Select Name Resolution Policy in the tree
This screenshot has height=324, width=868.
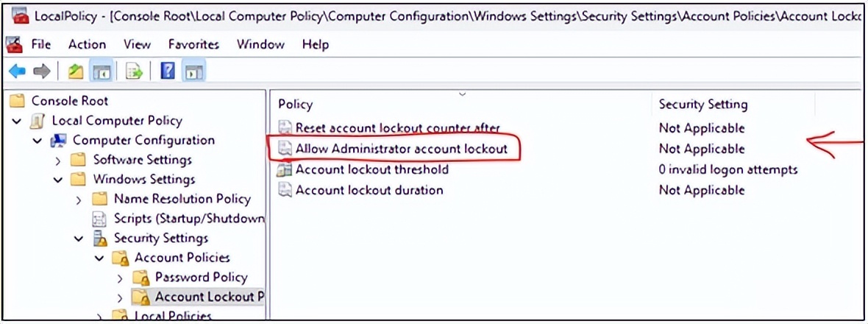point(182,199)
